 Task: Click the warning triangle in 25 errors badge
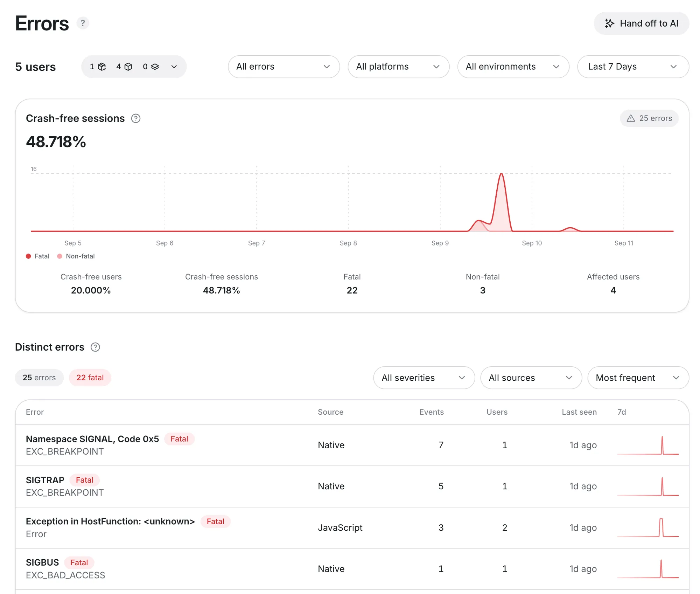point(631,118)
